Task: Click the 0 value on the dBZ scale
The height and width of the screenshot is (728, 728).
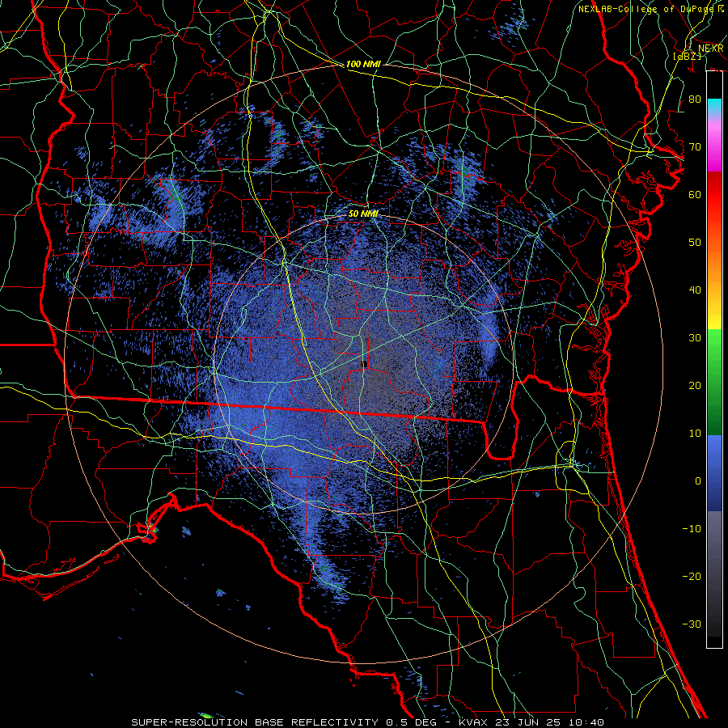Action: (x=698, y=481)
